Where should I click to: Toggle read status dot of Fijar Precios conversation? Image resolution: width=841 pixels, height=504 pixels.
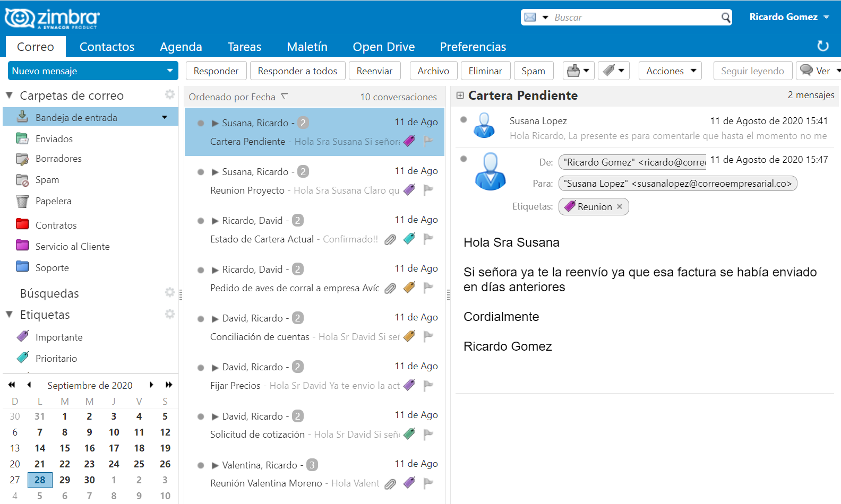point(201,368)
